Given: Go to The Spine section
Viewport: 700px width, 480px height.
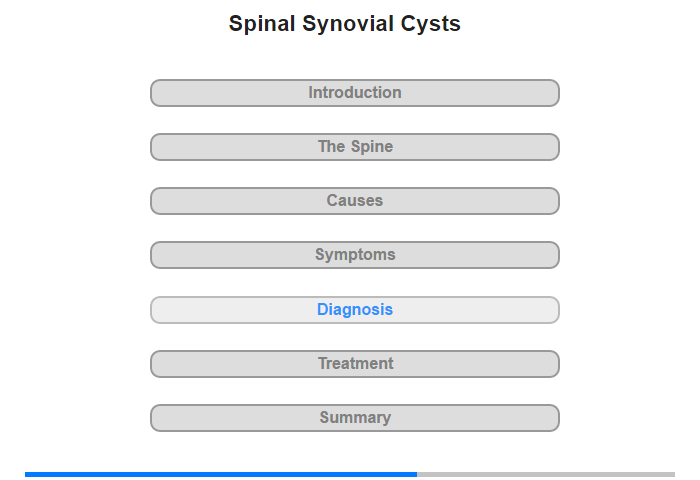Looking at the screenshot, I should click(355, 147).
